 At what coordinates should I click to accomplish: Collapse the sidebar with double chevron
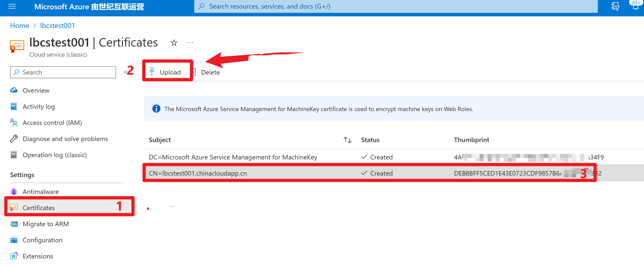[125, 73]
